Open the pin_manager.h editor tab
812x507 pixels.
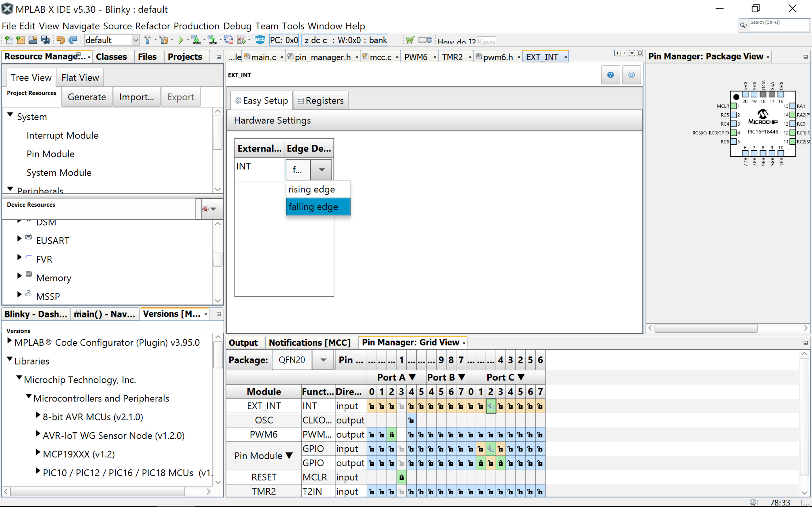tap(323, 57)
